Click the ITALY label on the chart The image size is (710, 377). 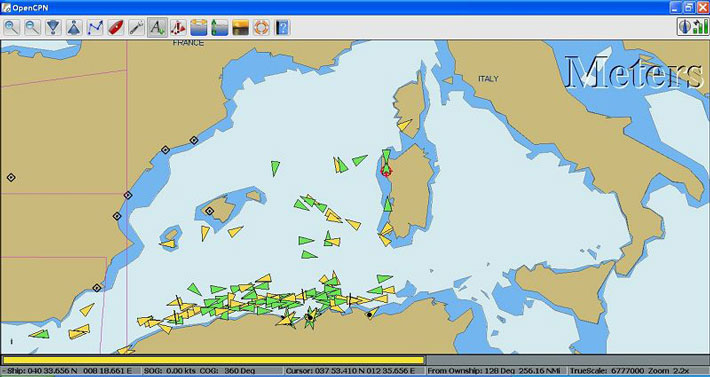click(488, 79)
